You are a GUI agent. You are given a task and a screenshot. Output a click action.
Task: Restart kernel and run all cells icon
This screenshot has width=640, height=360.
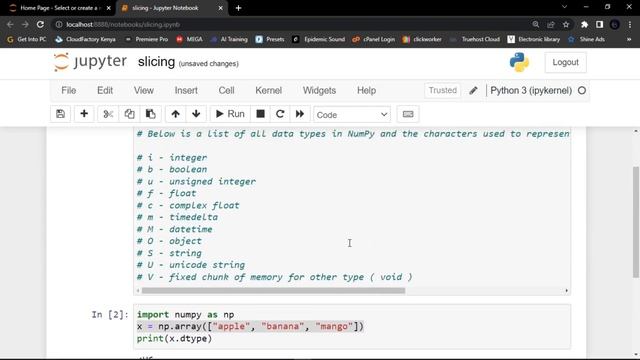click(x=300, y=114)
